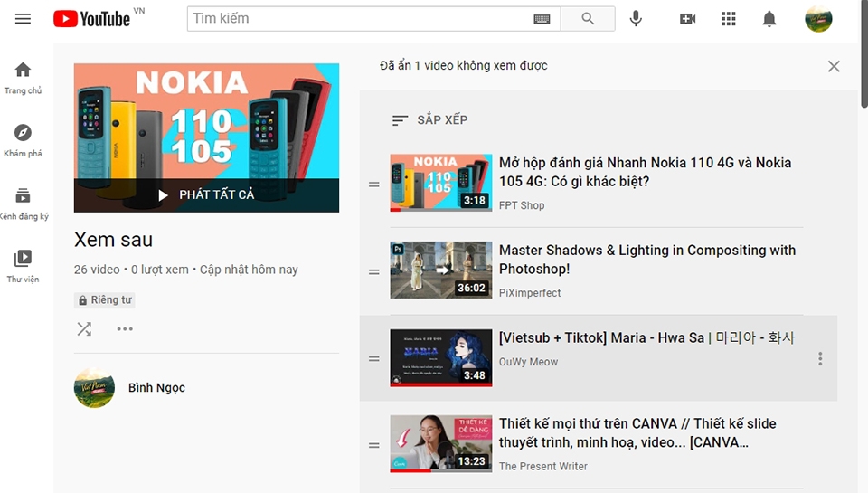Image resolution: width=868 pixels, height=493 pixels.
Task: Visit FPT Shop channel
Action: click(x=522, y=205)
